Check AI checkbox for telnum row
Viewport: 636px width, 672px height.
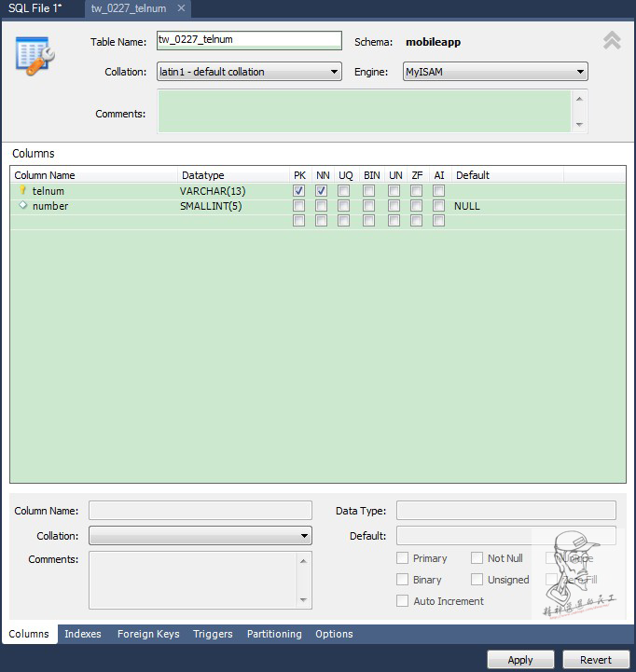[438, 191]
